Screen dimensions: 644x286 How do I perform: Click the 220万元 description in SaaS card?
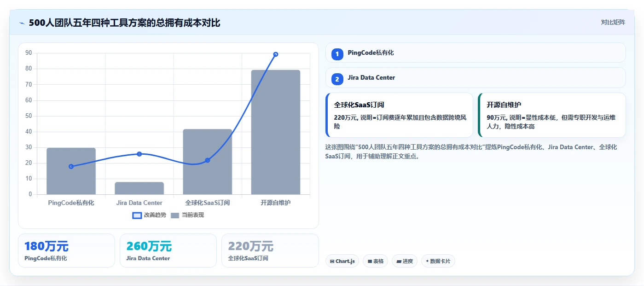400,122
